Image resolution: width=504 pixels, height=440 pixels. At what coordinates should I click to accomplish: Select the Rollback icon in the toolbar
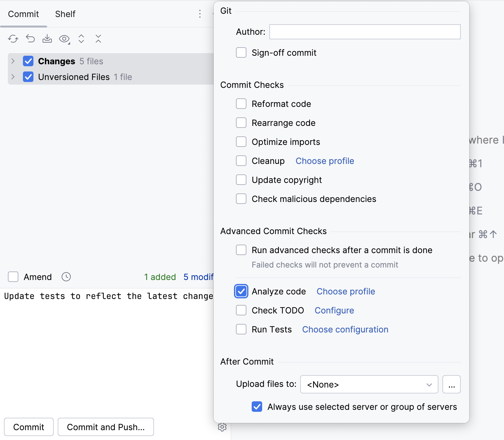[x=30, y=39]
